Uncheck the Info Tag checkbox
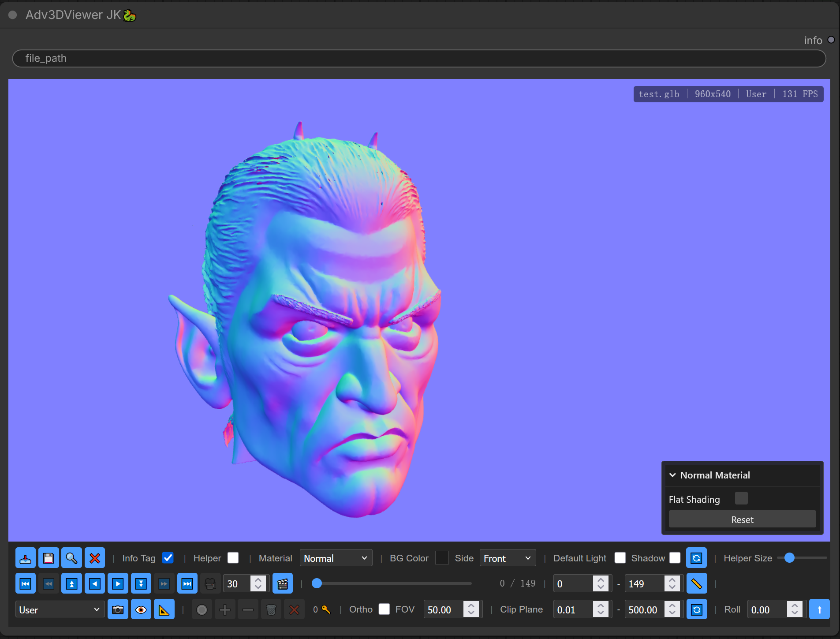This screenshot has width=840, height=639. click(x=168, y=558)
